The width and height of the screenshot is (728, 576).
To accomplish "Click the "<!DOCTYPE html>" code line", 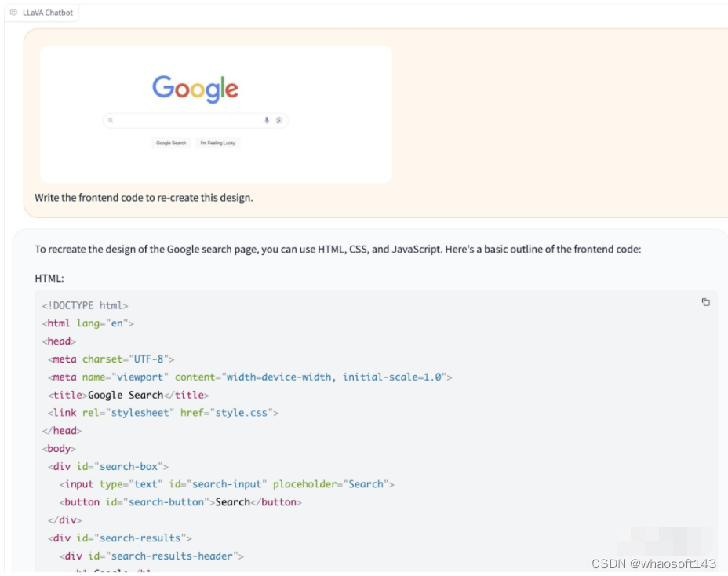I will [85, 305].
